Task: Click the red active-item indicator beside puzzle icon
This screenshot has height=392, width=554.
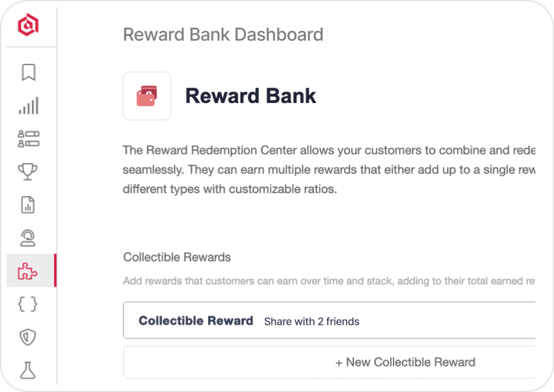Action: coord(55,270)
